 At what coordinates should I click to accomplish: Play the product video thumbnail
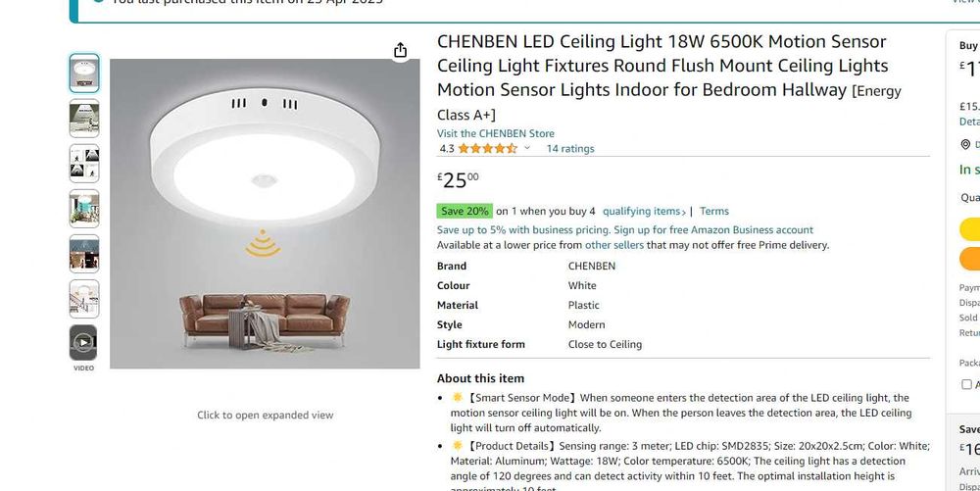click(x=83, y=343)
